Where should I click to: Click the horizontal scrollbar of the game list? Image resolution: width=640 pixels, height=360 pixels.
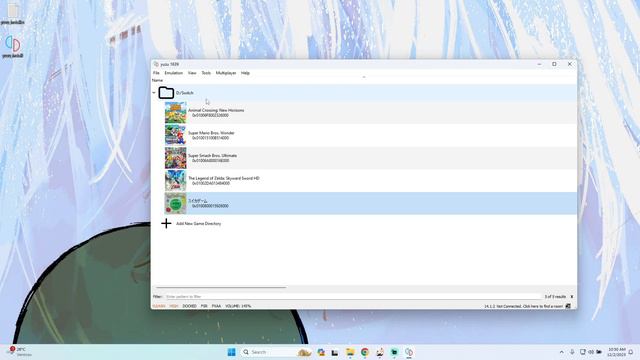coord(221,287)
